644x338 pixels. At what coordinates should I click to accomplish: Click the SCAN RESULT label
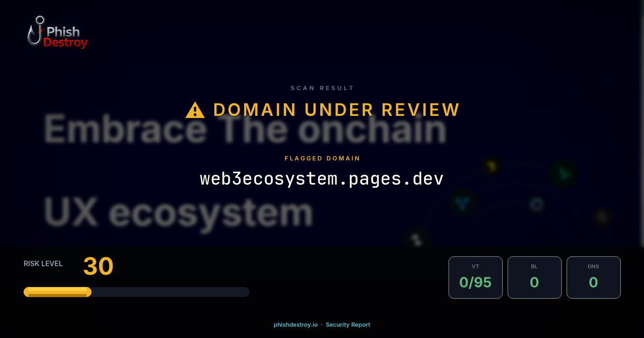click(x=322, y=87)
